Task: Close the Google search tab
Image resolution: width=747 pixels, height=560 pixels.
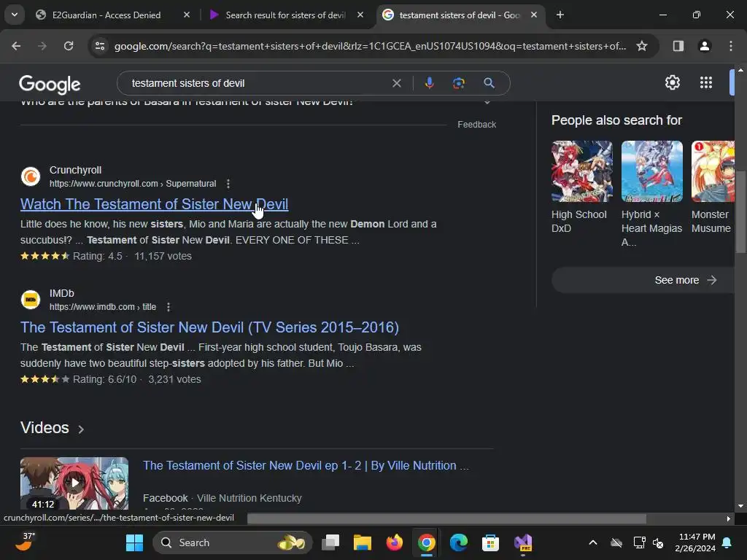Action: (534, 15)
